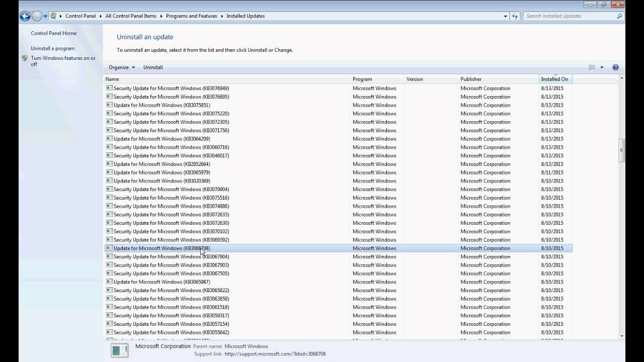Select Security Update KB3071756
The height and width of the screenshot is (362, 644).
tap(338, 130)
